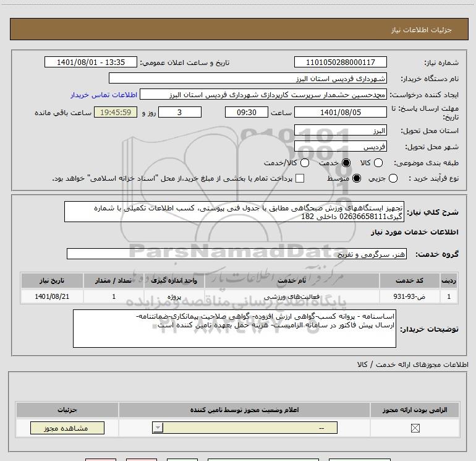Click the deadline hour field 09:30
This screenshot has width=476, height=461.
click(x=247, y=112)
